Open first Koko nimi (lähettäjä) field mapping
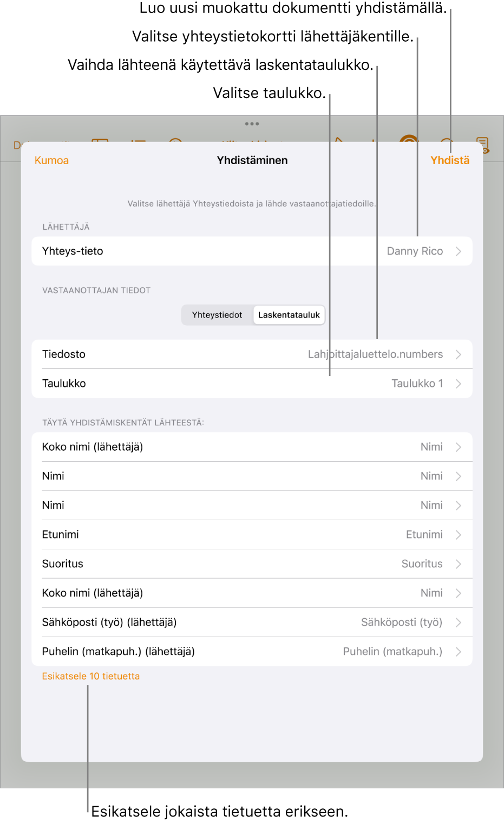This screenshot has width=504, height=823. point(252,447)
